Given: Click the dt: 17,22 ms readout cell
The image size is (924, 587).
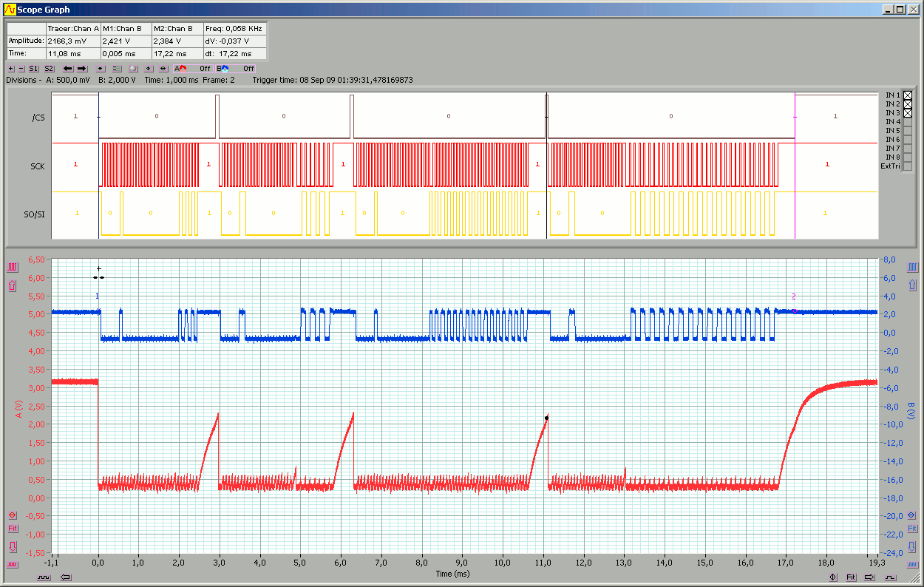Looking at the screenshot, I should pos(235,53).
